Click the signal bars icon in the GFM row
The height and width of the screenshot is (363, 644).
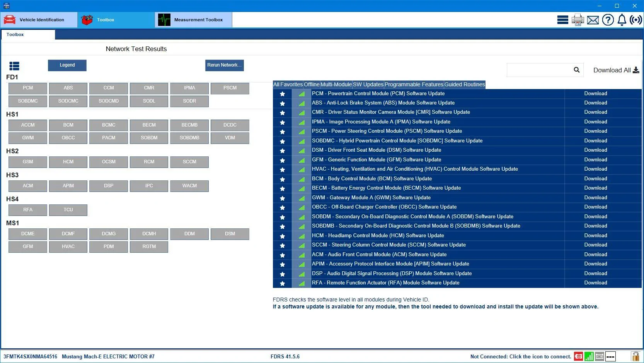tap(302, 160)
